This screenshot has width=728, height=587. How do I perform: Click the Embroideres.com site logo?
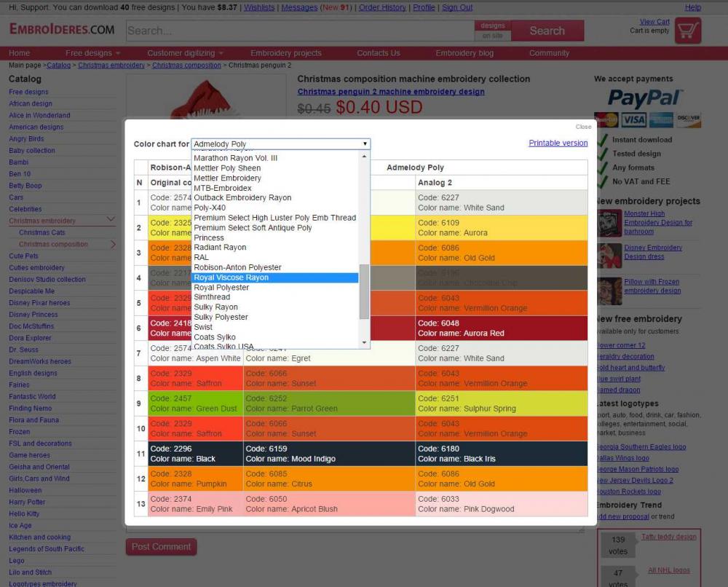(62, 30)
